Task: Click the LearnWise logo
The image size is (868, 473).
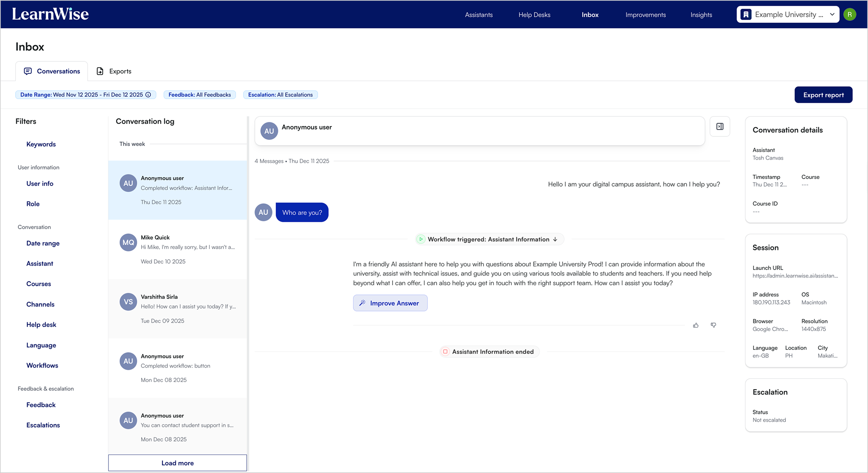Action: click(x=50, y=14)
